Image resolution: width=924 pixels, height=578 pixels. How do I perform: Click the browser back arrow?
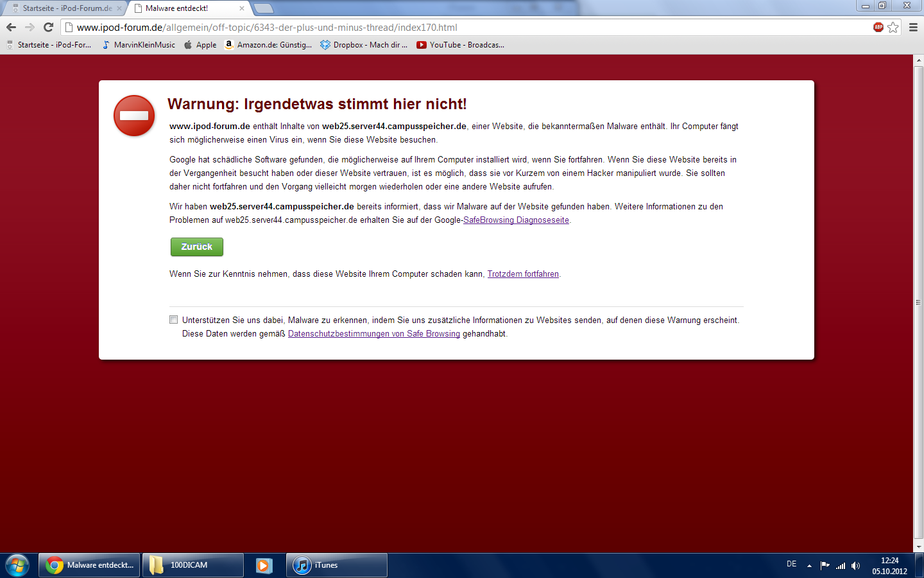click(x=11, y=27)
